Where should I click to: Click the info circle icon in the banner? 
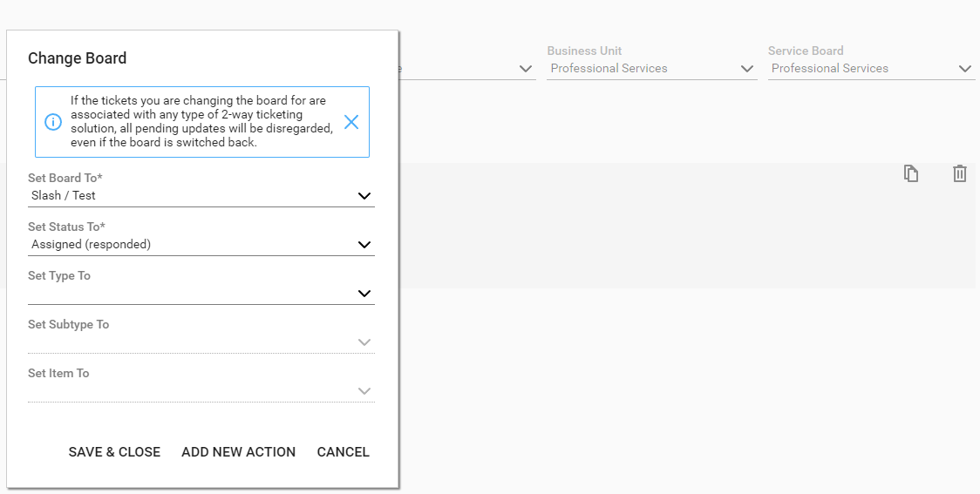tap(53, 122)
